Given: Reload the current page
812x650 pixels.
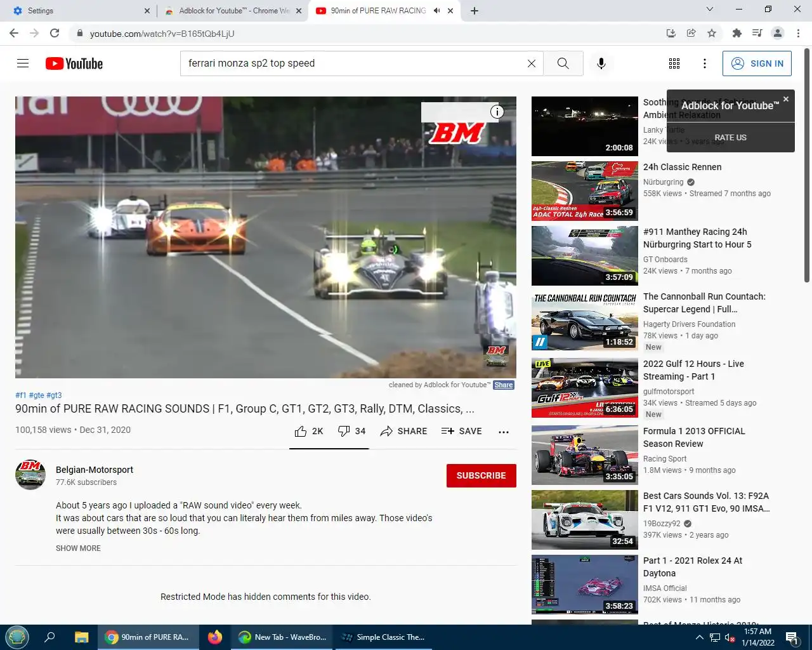Looking at the screenshot, I should tap(55, 33).
